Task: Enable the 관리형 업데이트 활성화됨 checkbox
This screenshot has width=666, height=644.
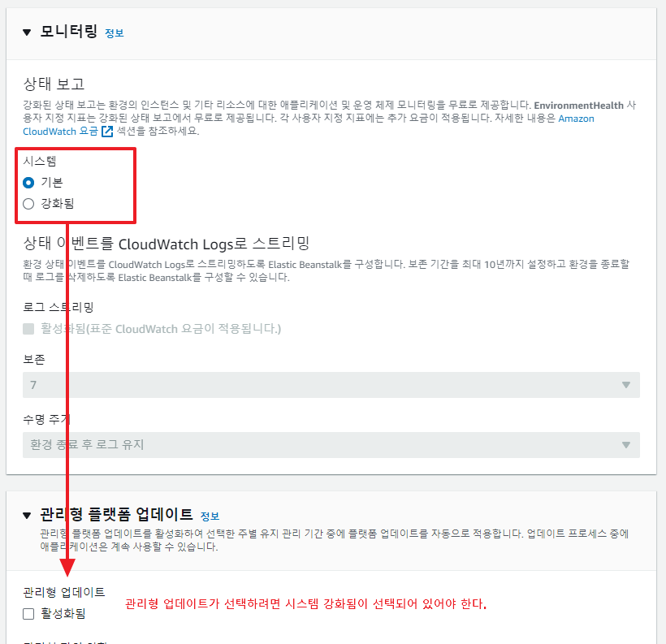Action: pyautogui.click(x=28, y=614)
